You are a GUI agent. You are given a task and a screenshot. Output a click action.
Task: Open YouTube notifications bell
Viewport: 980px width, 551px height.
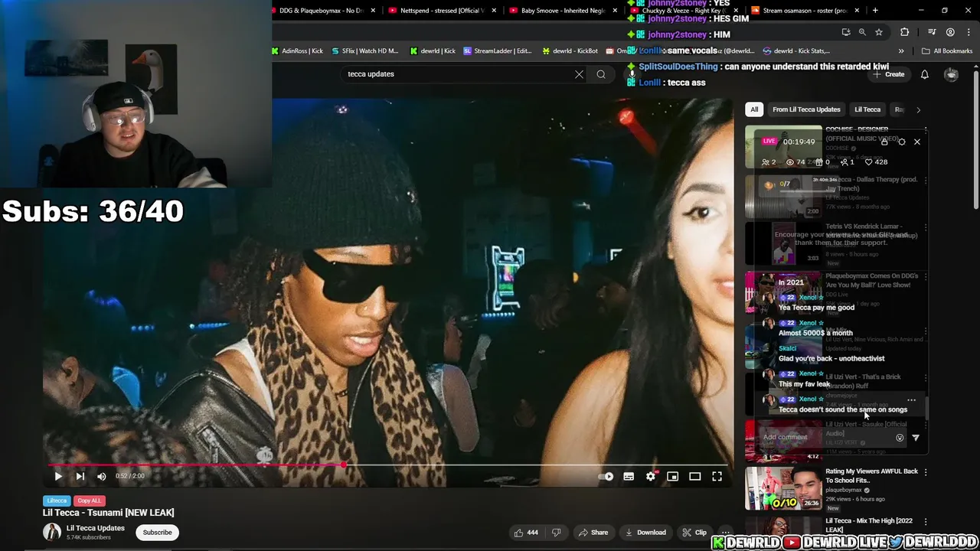point(925,74)
